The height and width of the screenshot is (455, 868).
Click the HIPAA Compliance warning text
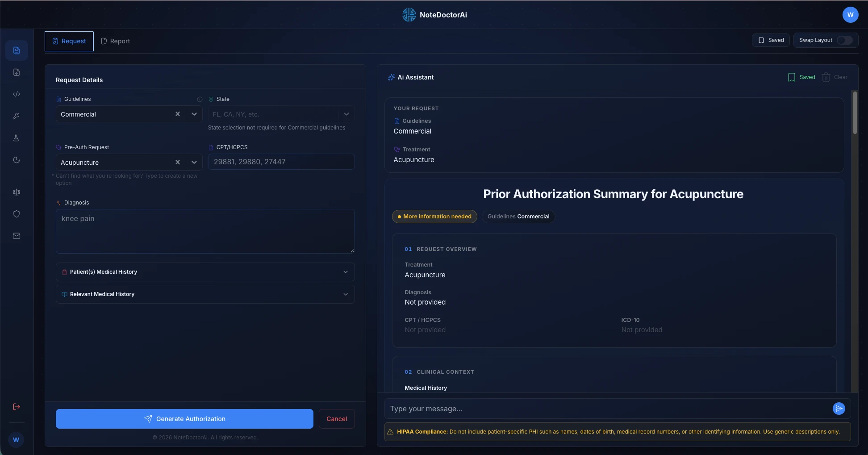point(618,432)
